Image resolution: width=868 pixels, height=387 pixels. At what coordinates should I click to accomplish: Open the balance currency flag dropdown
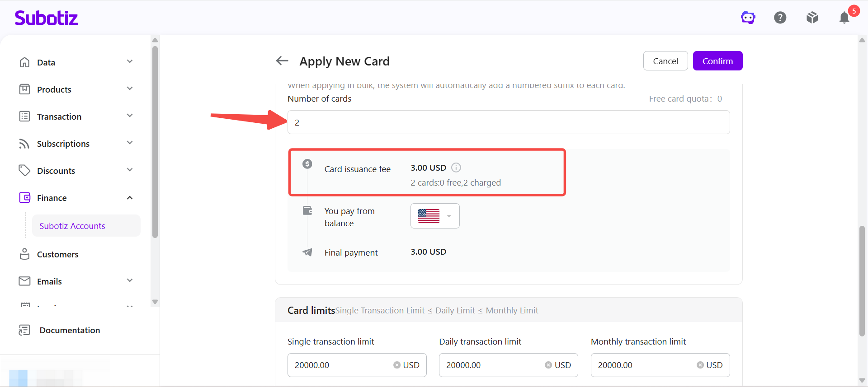click(435, 216)
